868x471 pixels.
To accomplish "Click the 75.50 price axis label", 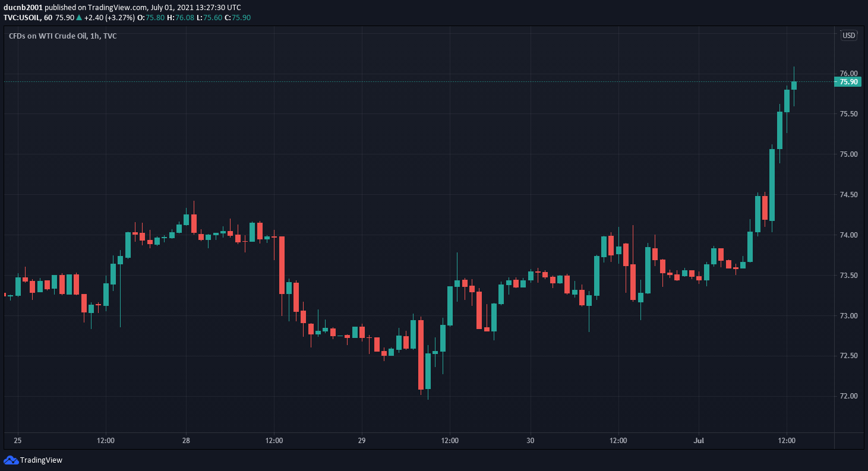I will (848, 114).
